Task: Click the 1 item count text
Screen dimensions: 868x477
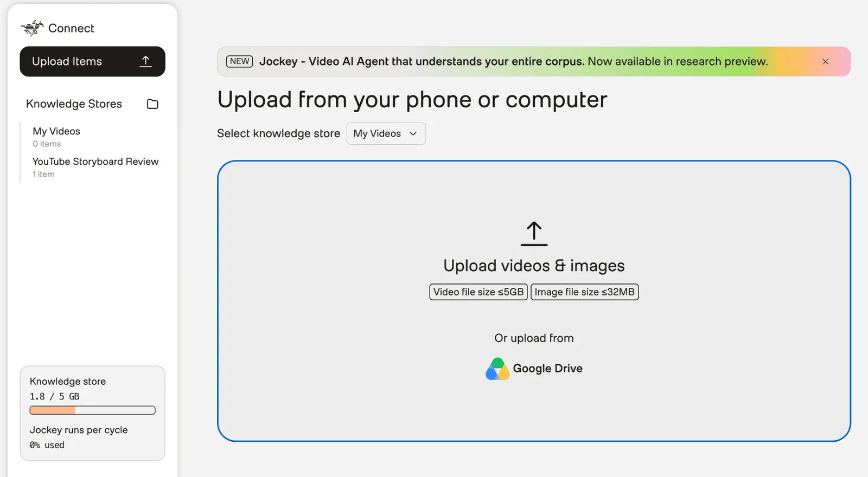Action: pos(43,174)
